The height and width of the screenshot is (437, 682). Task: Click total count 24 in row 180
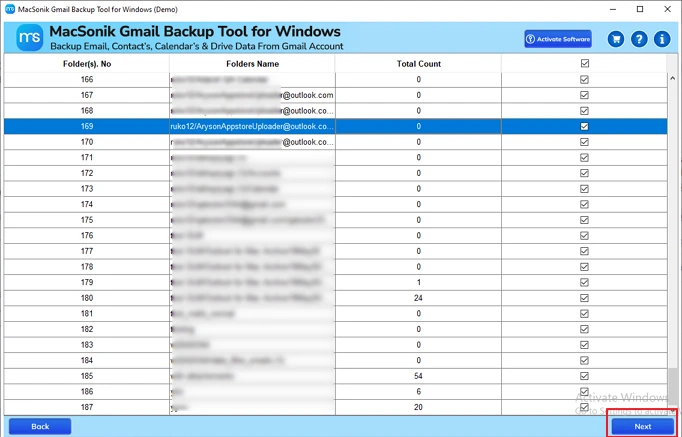click(418, 298)
